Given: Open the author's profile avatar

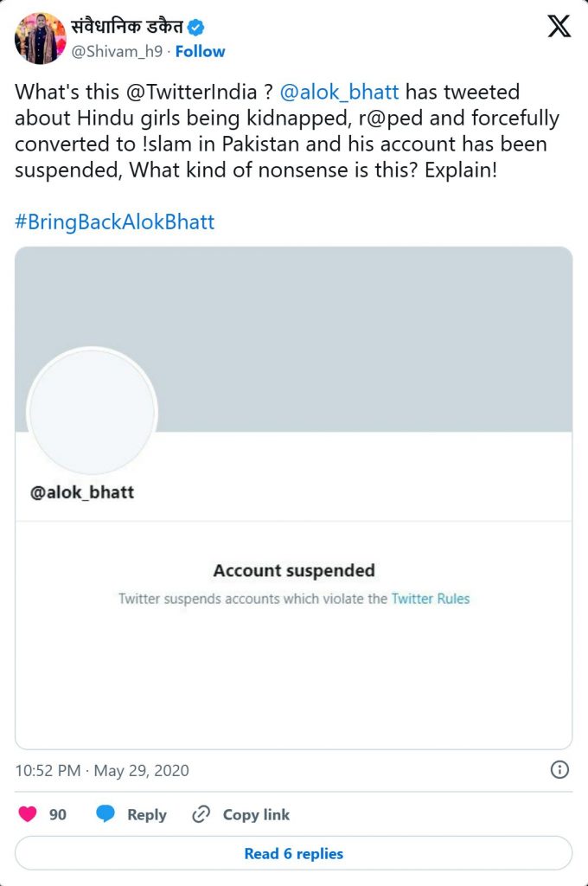Looking at the screenshot, I should [40, 38].
